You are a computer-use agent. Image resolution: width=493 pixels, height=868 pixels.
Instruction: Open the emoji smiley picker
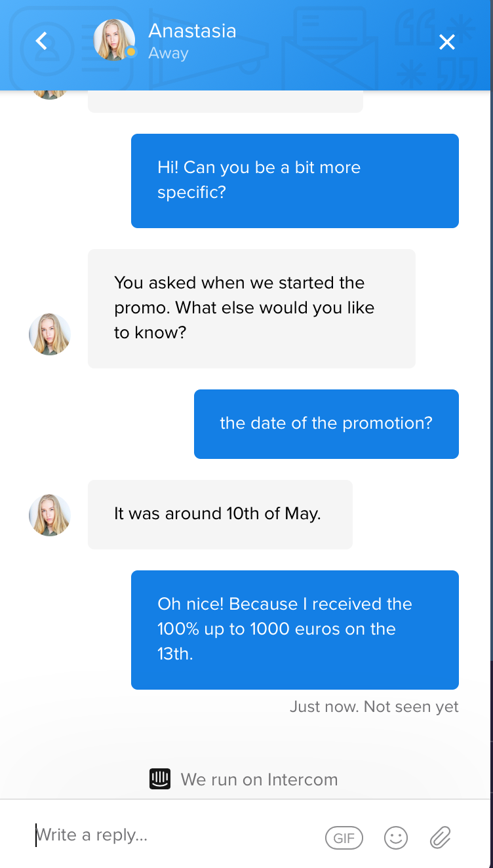click(396, 837)
